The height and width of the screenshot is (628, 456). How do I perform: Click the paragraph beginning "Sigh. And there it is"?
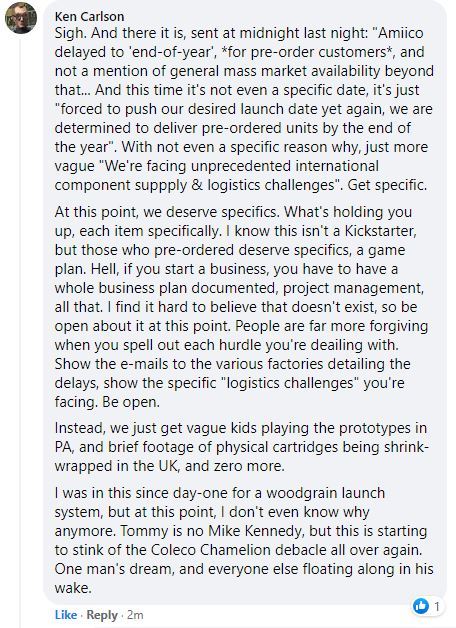(244, 109)
